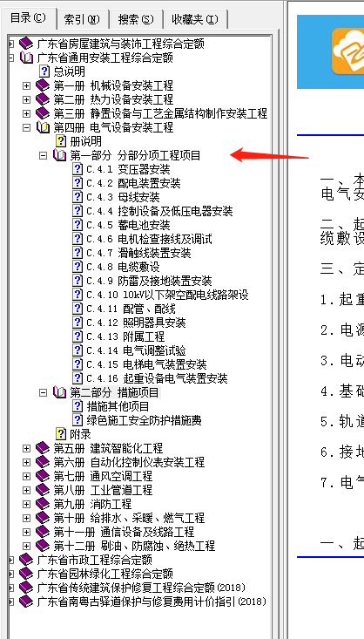Expand 第二册 热力设备安装工程 node
The width and height of the screenshot is (364, 639).
[26, 99]
